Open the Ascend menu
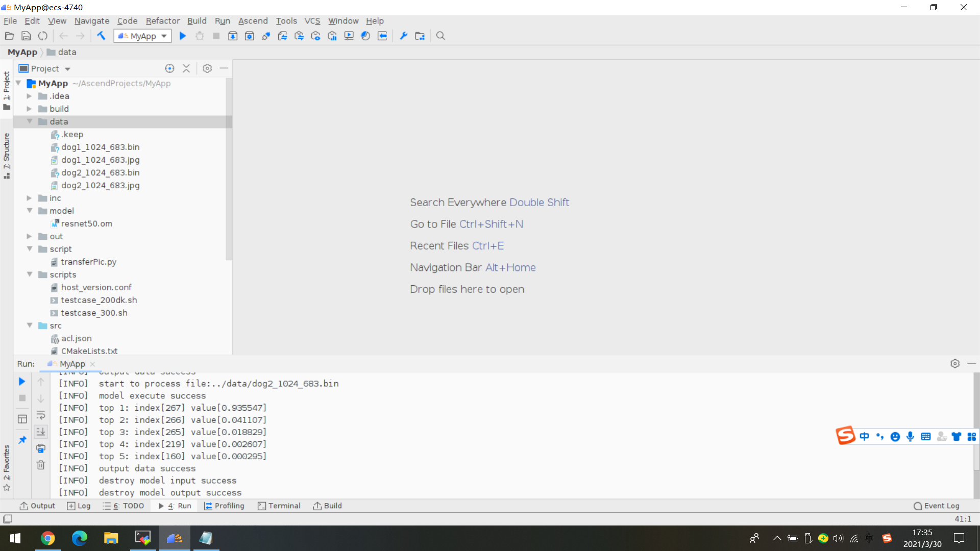 point(253,21)
